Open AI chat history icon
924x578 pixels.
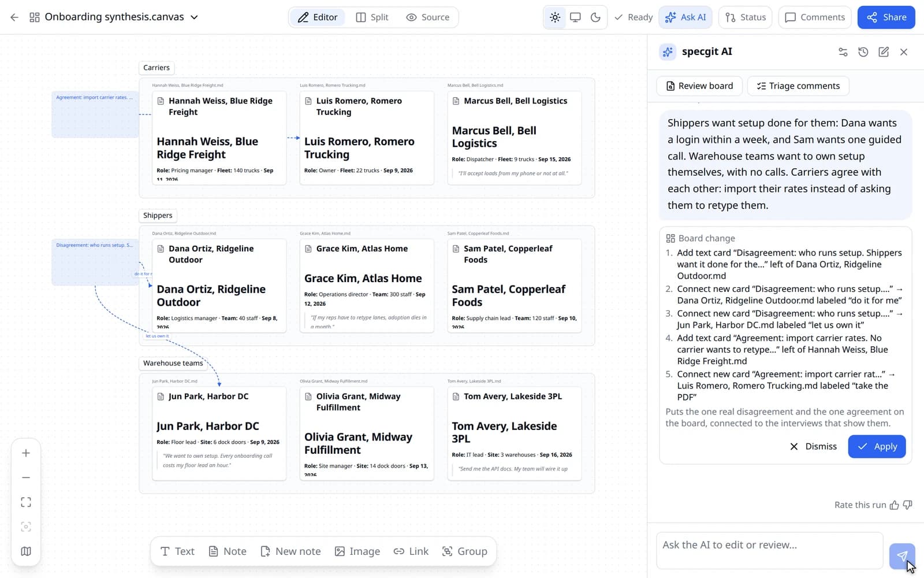coord(863,52)
